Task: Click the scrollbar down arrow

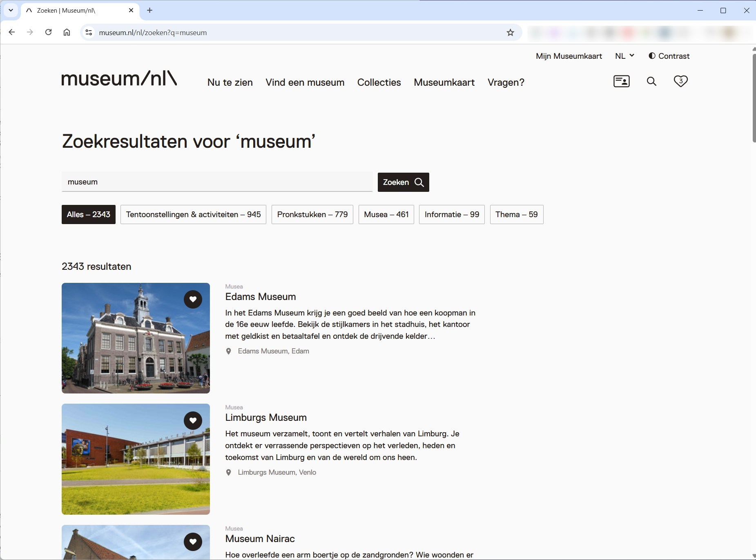Action: [x=754, y=556]
